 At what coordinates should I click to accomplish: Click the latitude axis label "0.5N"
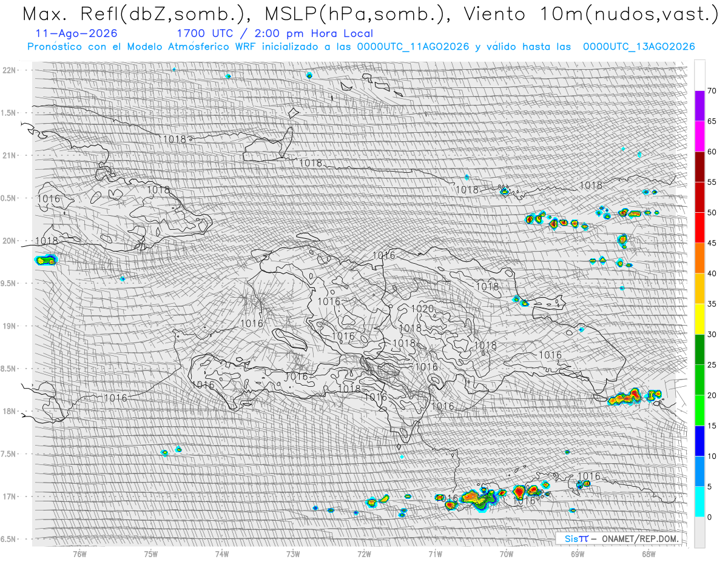(9, 198)
